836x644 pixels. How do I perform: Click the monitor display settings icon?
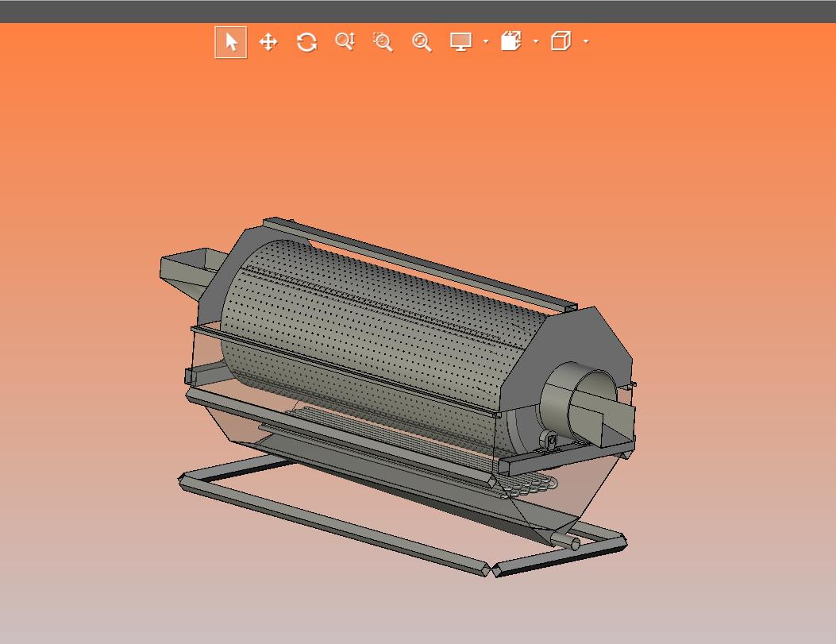pos(460,42)
